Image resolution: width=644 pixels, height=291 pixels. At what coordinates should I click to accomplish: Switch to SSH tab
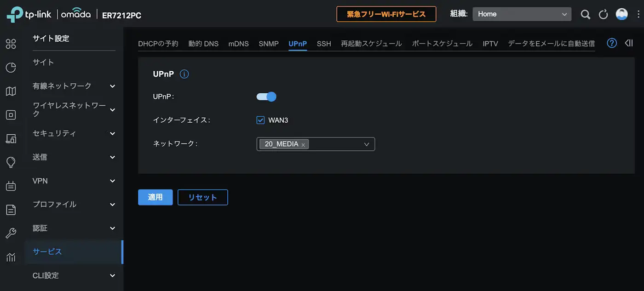[x=324, y=43]
